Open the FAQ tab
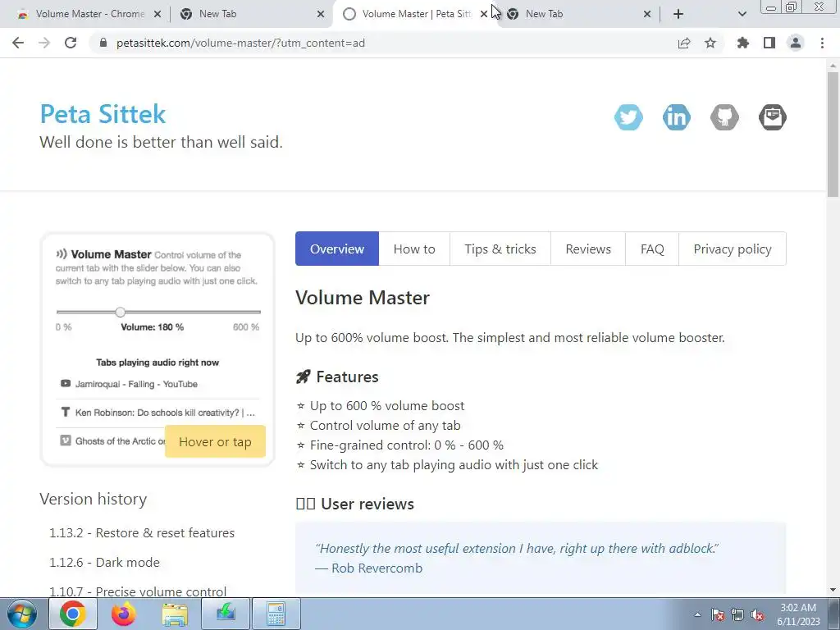Screen dimensions: 840x630 point(652,249)
